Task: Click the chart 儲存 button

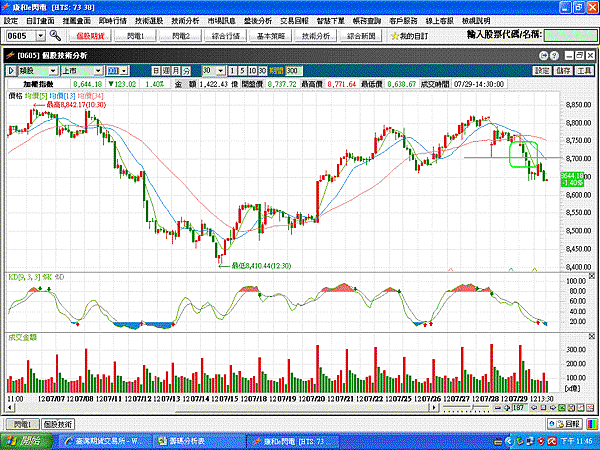Action: (563, 71)
